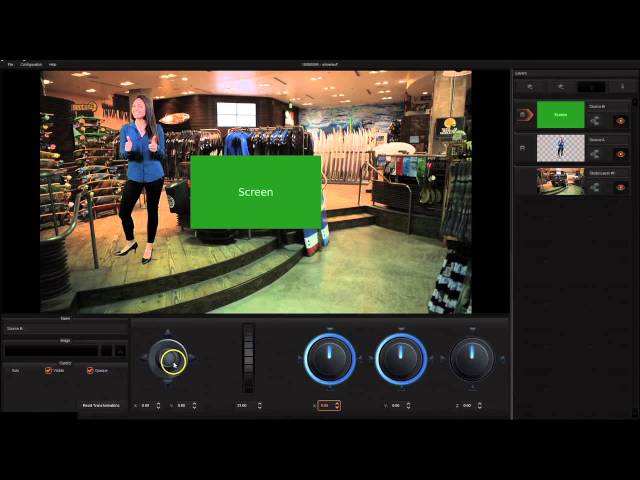Click the rotation Y value stepper

[408, 405]
